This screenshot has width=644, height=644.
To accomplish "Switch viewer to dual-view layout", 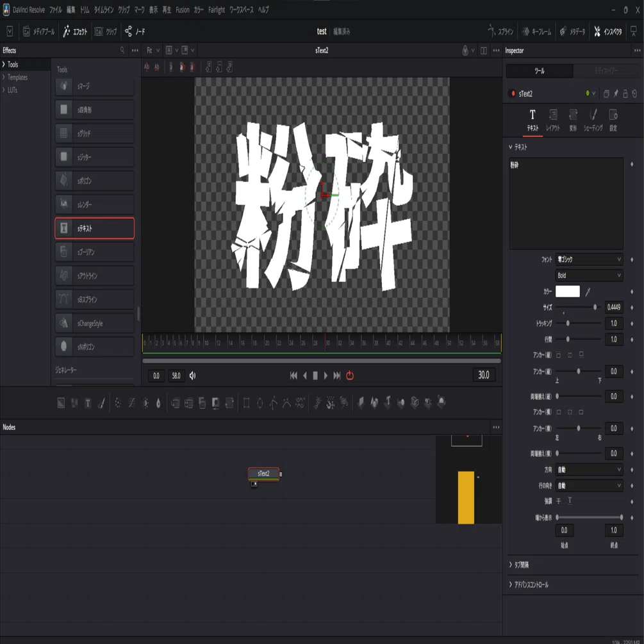I will coord(483,51).
